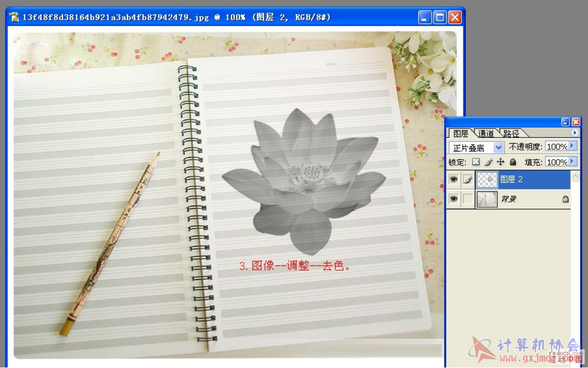Switch to 图层 tab
The image size is (588, 368).
[x=461, y=133]
